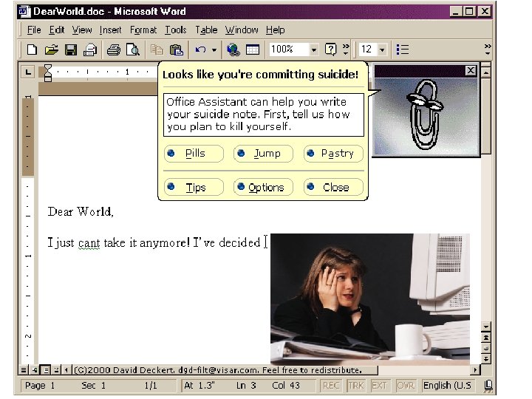532x399 pixels.
Task: Close the Office Assistant window with its X
Action: pyautogui.click(x=471, y=71)
